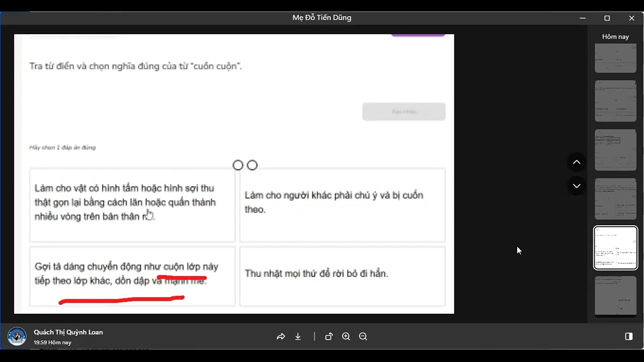
Task: Click answer text starting 'Làm cho vật có hình tấm'
Action: click(x=125, y=202)
